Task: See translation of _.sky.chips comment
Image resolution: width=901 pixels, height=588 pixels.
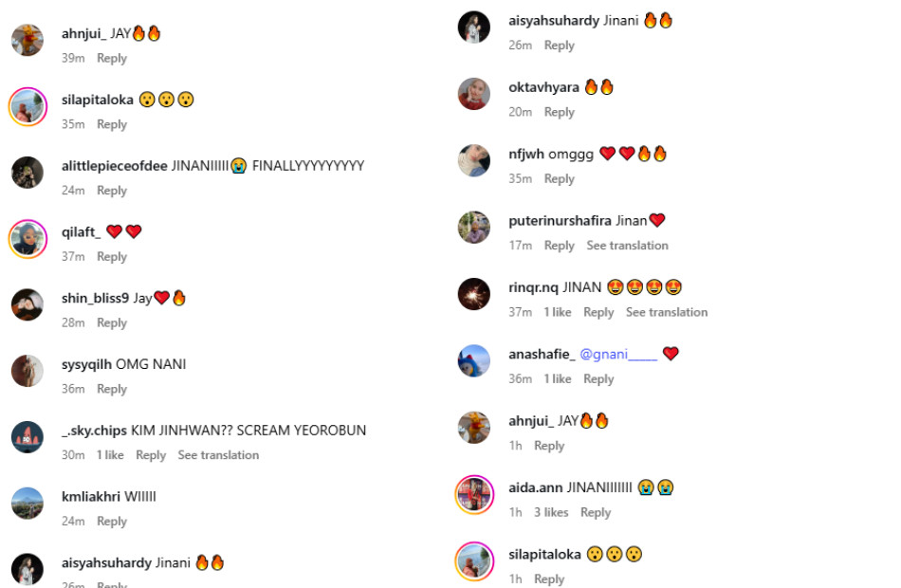Action: click(x=218, y=454)
